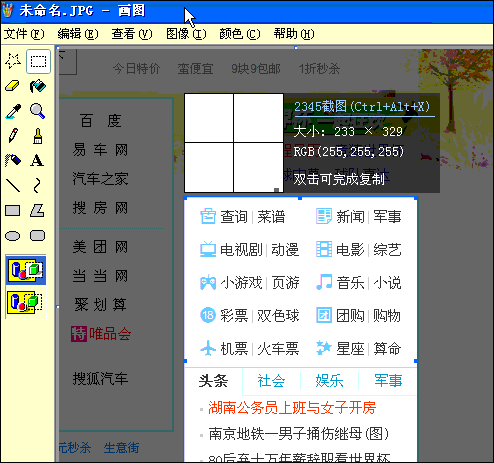Screen dimensions: 494x463
Task: Pick the Polygon shape tool
Action: 38,211
